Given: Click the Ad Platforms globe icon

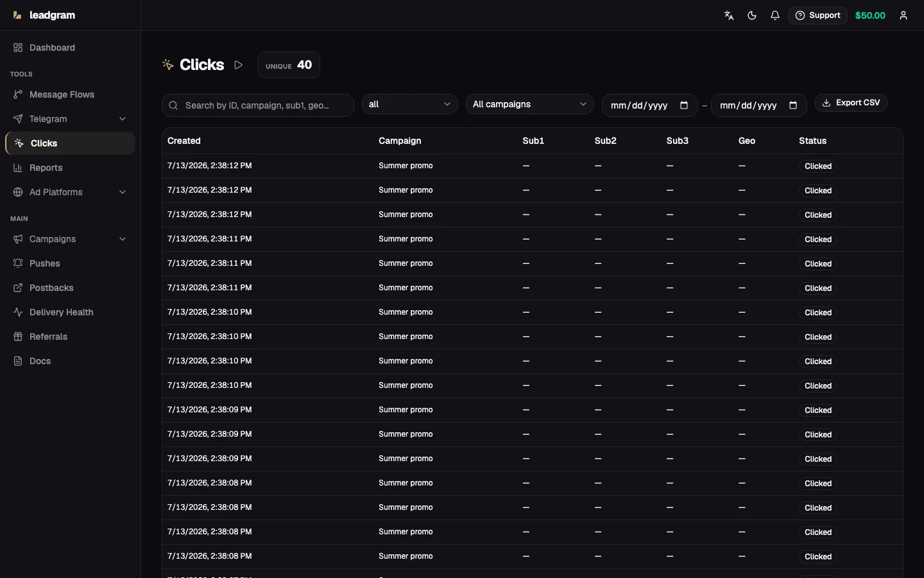Looking at the screenshot, I should pyautogui.click(x=18, y=192).
